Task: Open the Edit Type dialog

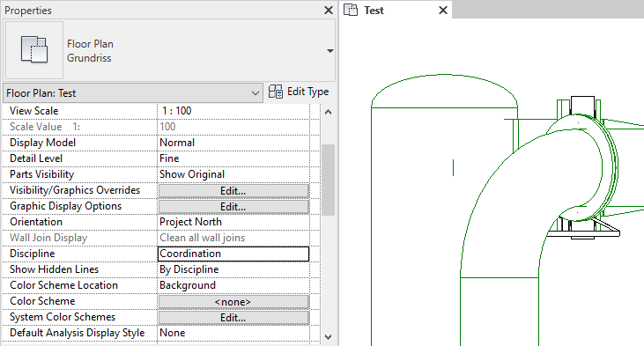Action: click(x=299, y=92)
